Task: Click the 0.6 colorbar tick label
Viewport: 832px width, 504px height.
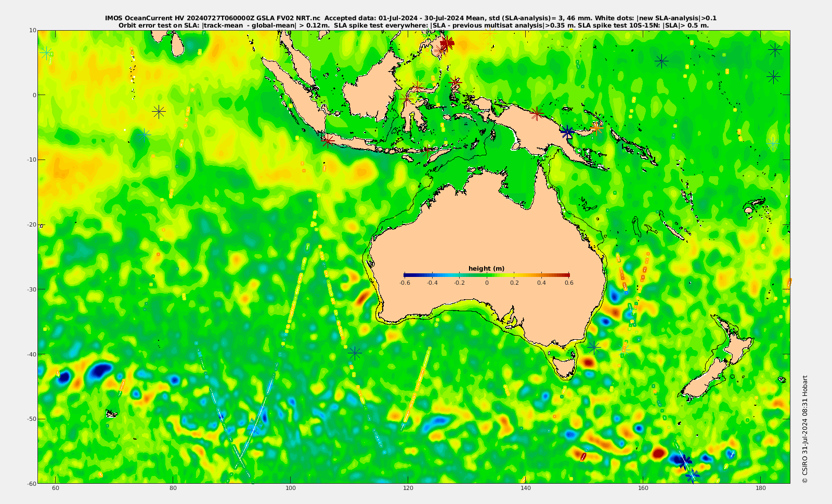Action: pyautogui.click(x=569, y=283)
